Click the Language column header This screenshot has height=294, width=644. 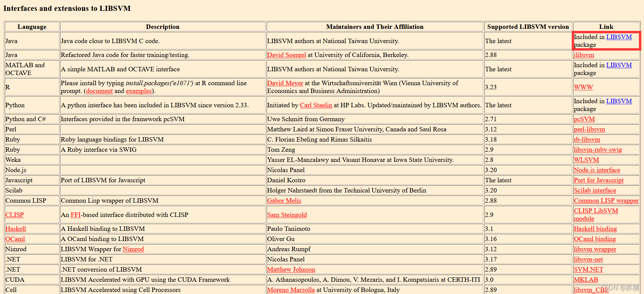click(32, 27)
